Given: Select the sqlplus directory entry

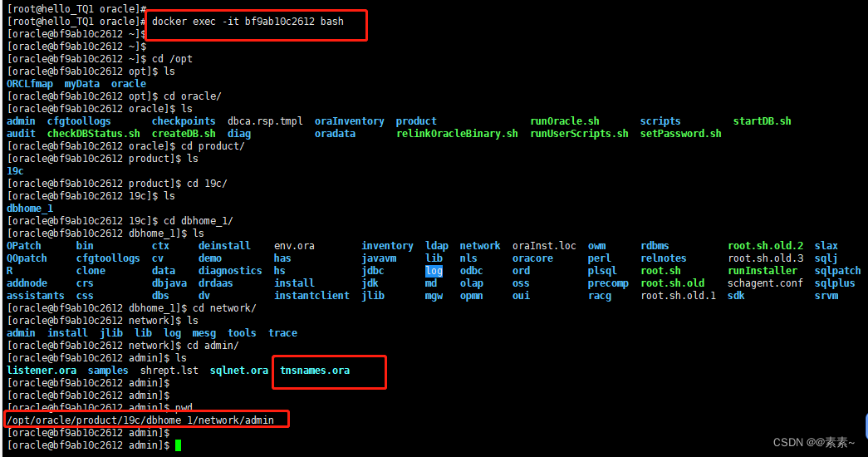Looking at the screenshot, I should [x=835, y=283].
